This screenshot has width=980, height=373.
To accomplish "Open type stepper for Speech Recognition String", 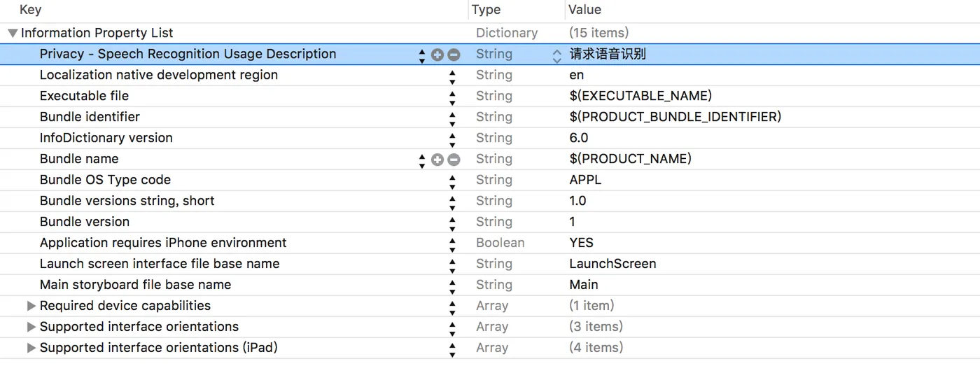I will (557, 55).
